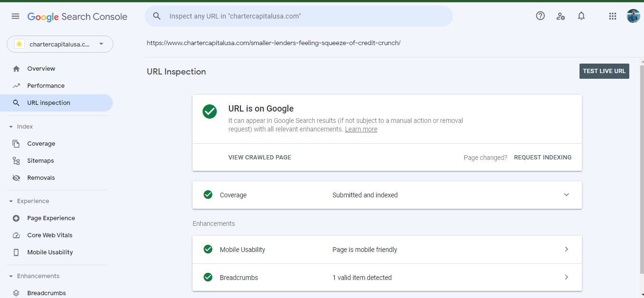This screenshot has width=644, height=298.
Task: Collapse the Index sidebar section
Action: click(x=11, y=127)
